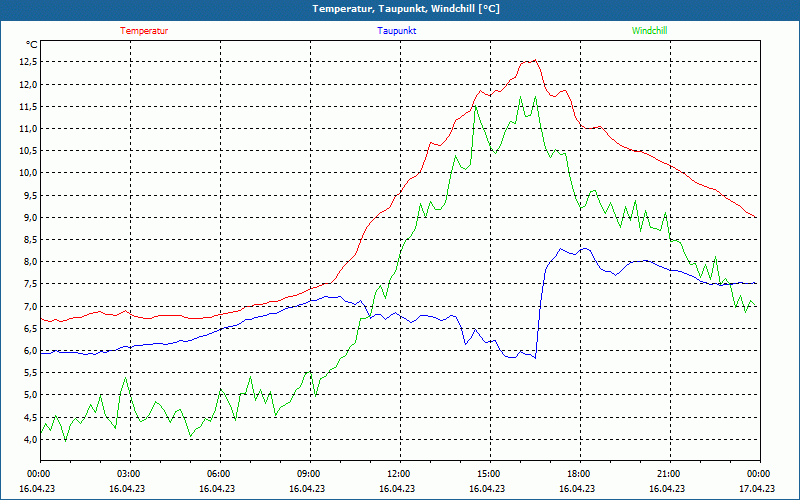Click the 11,5 y-axis value
Screen dimensions: 800x500
click(28, 107)
